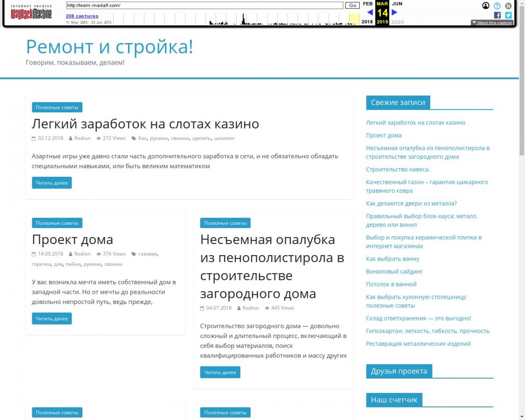Screen dimensions: 525x420
Task: Click the tag пайки
Action: [73, 264]
